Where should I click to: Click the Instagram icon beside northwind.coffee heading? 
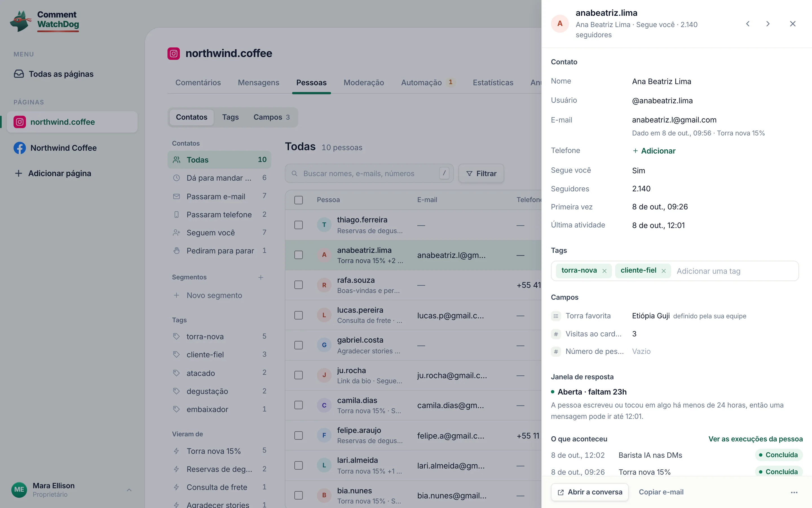pos(173,53)
